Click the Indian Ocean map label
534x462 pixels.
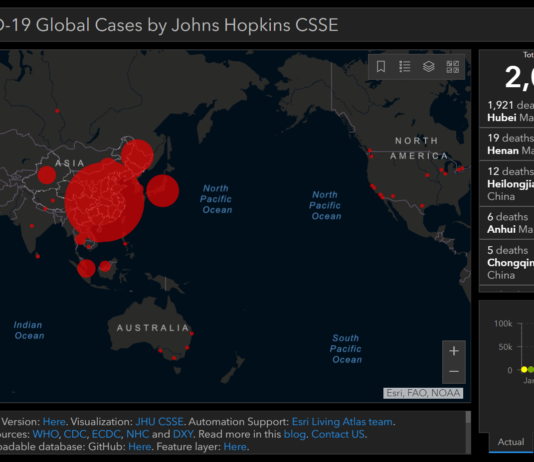(29, 330)
